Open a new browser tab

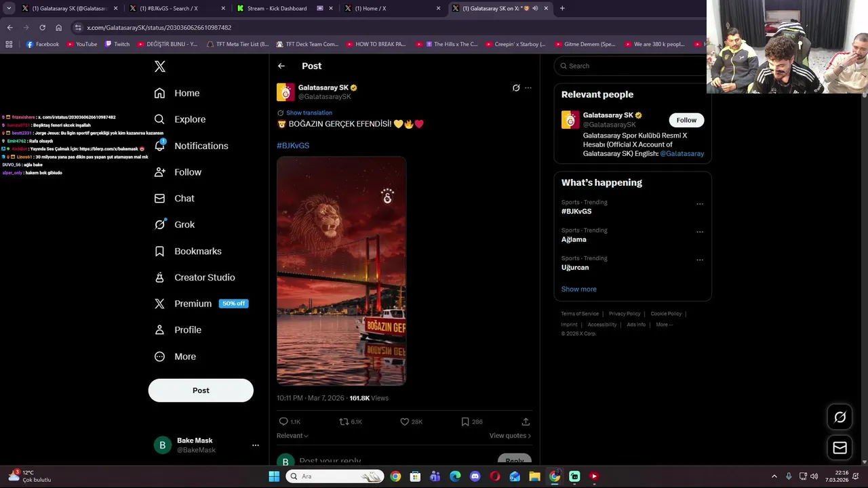pos(562,8)
